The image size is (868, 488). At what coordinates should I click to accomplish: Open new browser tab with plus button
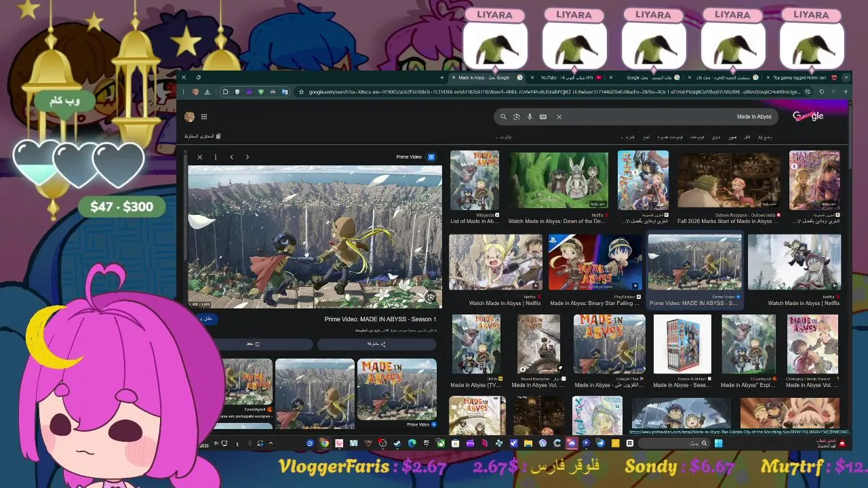pos(443,77)
